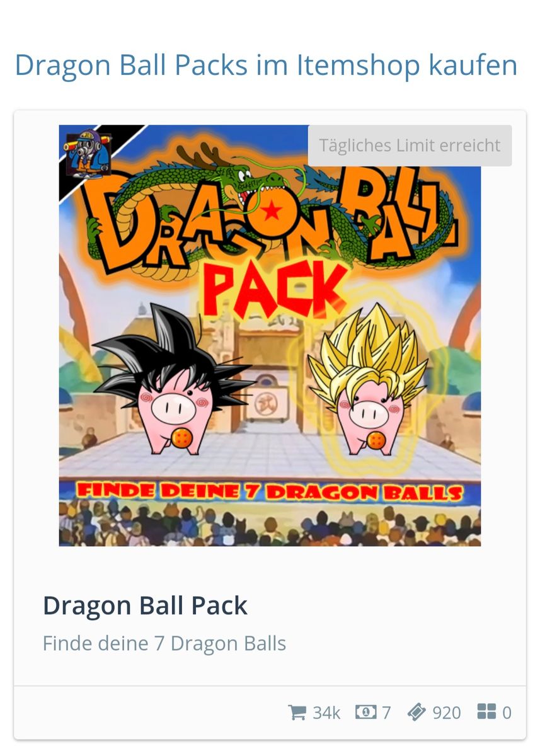Click the red star in Dragon Ball logo
The image size is (540, 756).
pos(272,211)
